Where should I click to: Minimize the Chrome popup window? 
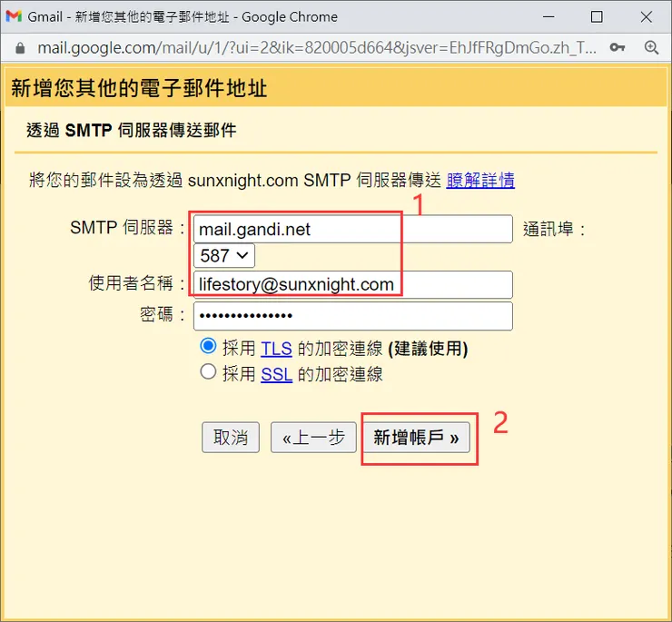548,16
